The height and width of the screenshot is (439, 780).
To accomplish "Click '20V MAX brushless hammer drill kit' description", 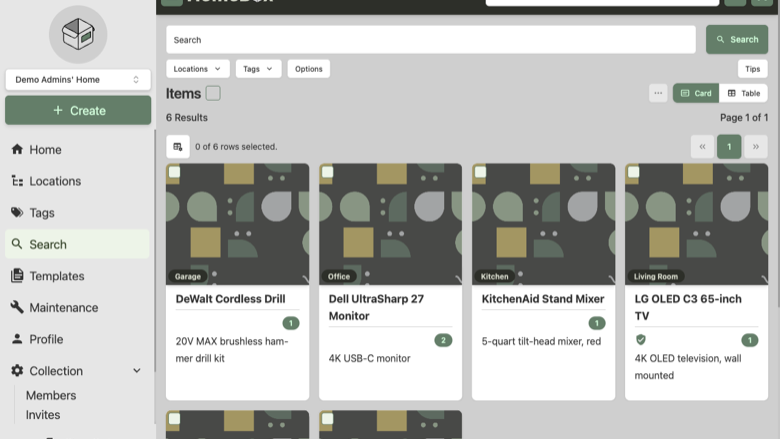I will tap(232, 350).
